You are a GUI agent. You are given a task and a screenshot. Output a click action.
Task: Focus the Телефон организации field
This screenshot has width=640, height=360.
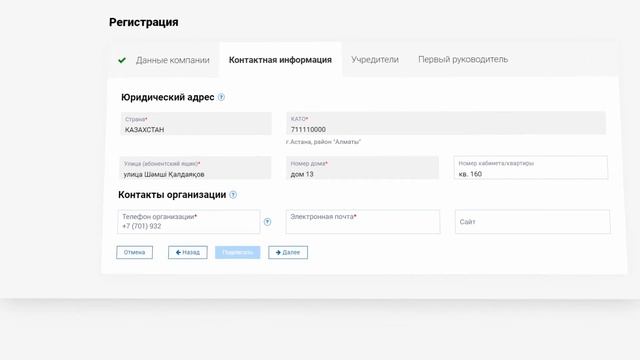pyautogui.click(x=189, y=222)
